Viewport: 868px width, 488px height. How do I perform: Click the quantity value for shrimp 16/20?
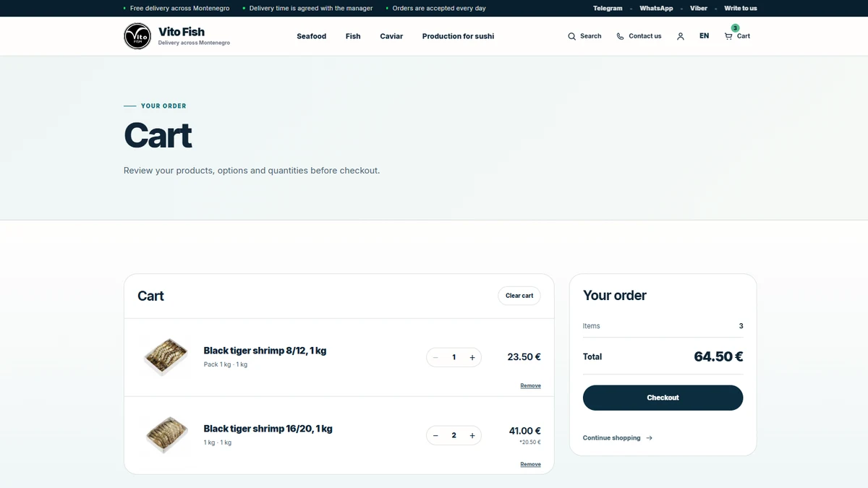[454, 435]
